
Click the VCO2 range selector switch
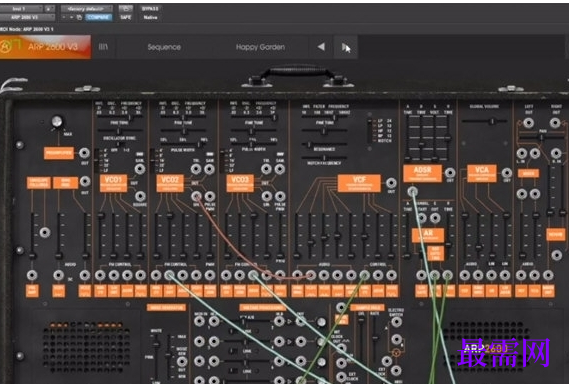pos(153,160)
